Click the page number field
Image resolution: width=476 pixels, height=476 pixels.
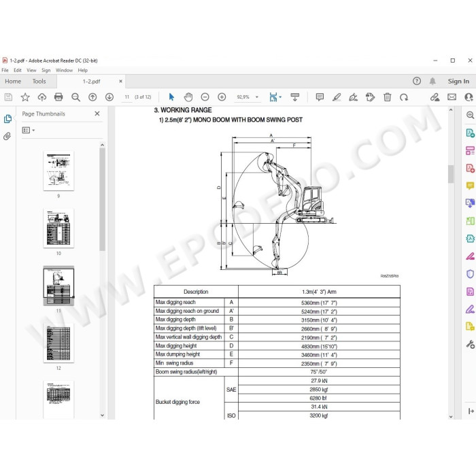point(127,97)
